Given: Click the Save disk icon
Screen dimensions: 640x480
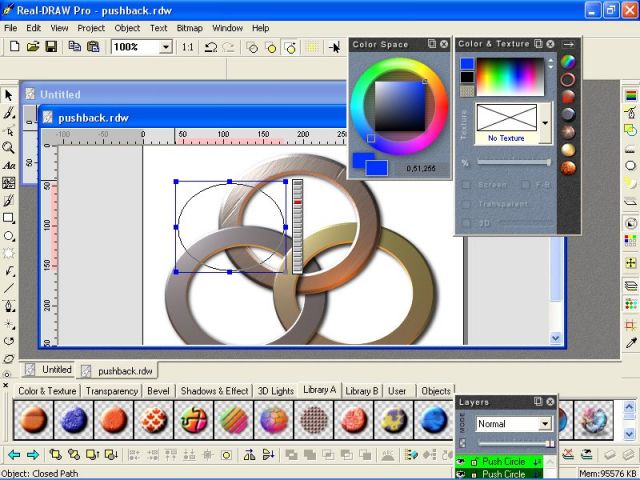Looking at the screenshot, I should pos(51,47).
